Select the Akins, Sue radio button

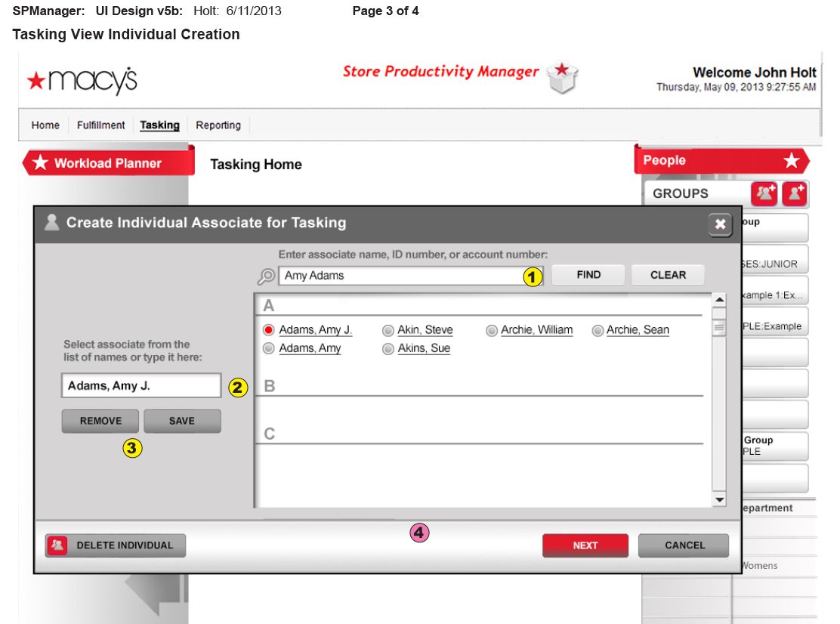tap(388, 348)
